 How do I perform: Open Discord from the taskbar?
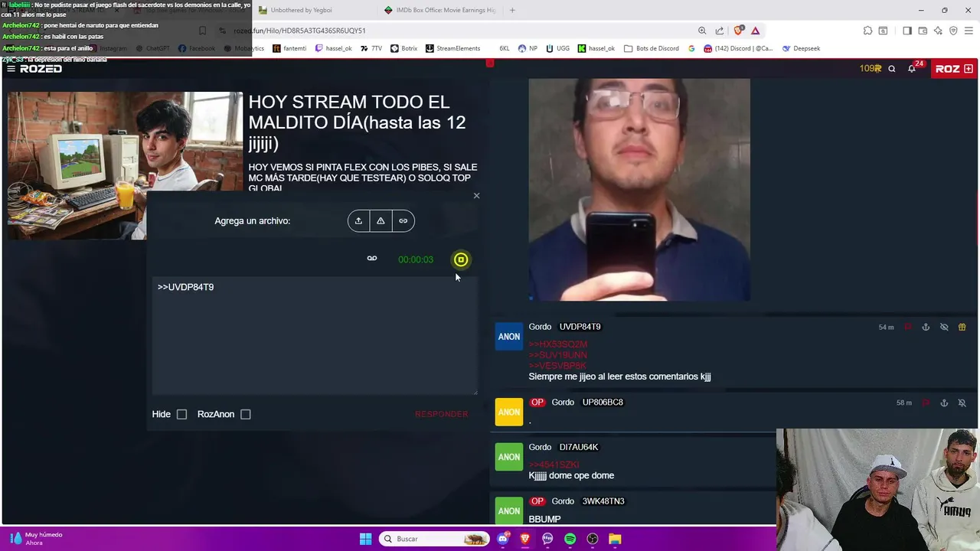502,539
